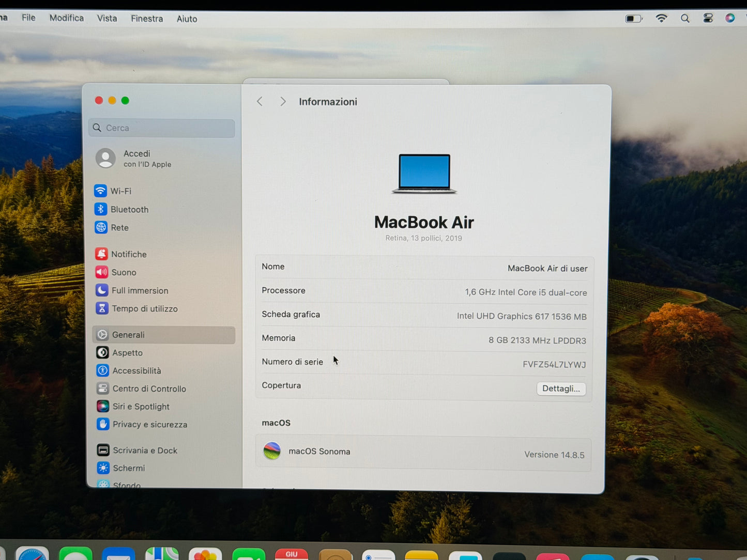
Task: Click the yellow minimize window button
Action: point(112,100)
